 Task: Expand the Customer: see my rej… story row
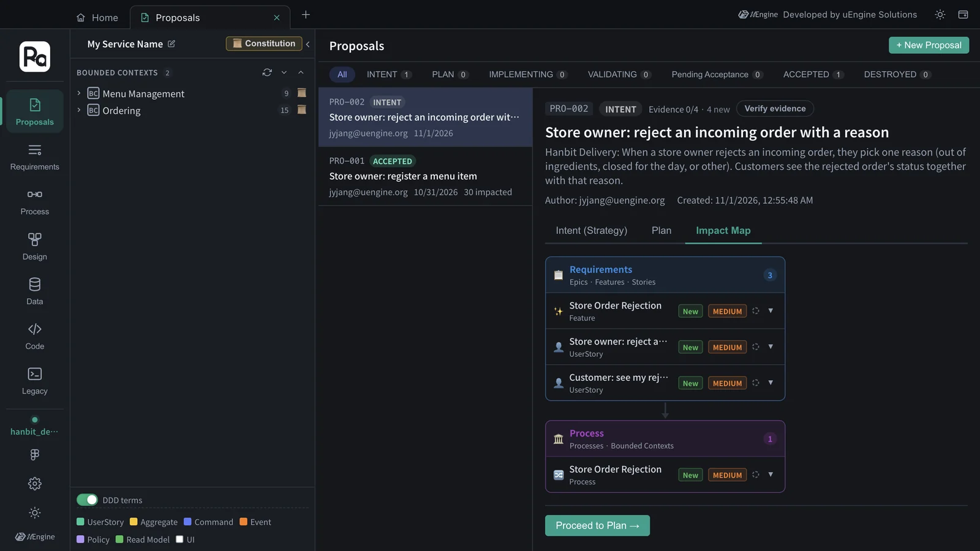click(771, 383)
